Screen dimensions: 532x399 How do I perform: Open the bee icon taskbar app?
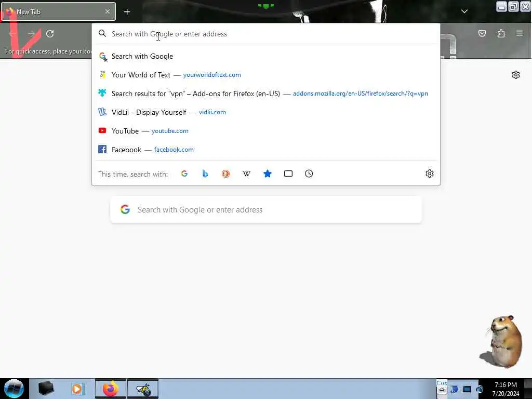tap(143, 389)
